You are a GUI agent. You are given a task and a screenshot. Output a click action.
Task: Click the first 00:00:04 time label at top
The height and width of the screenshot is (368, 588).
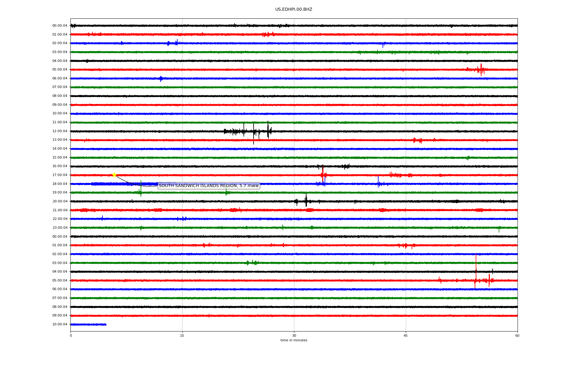[60, 26]
